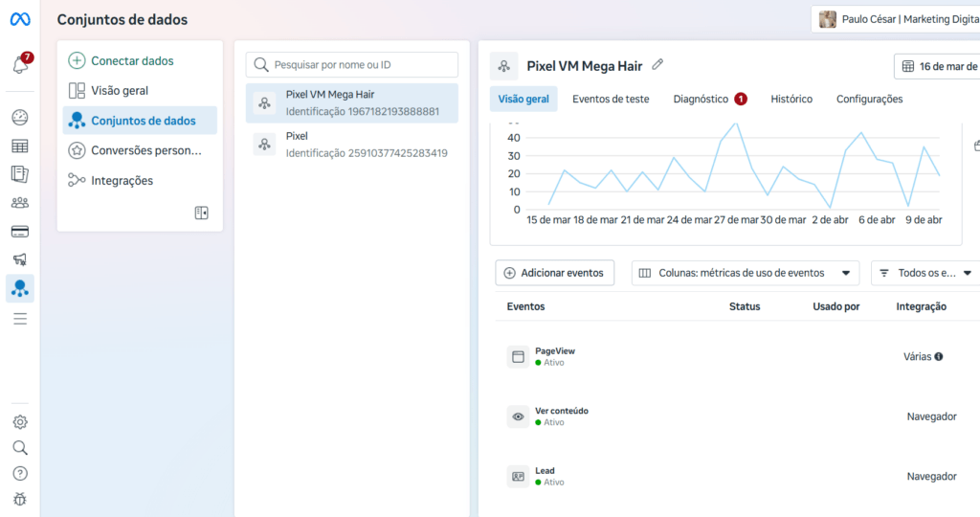Viewport: 980px width, 517px height.
Task: Open the Histórico tab
Action: click(x=791, y=100)
